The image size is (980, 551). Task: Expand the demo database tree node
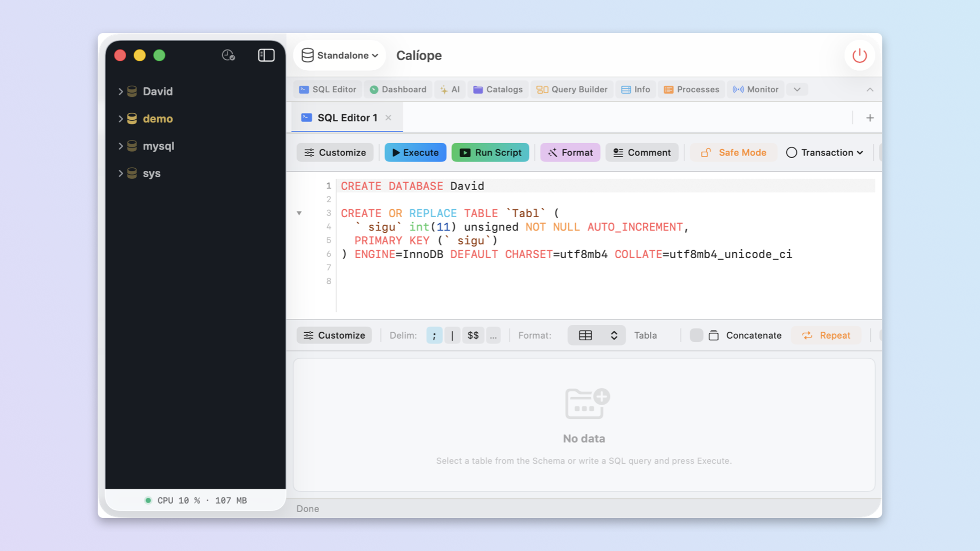click(120, 118)
